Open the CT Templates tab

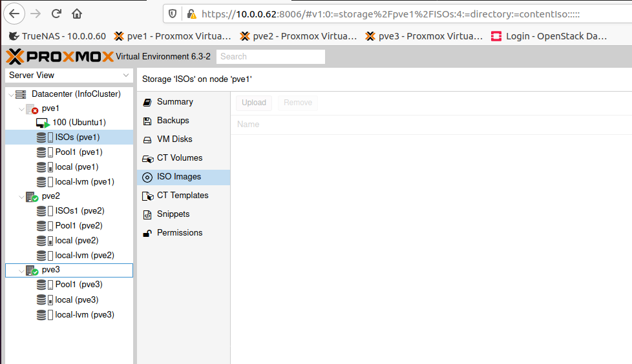pyautogui.click(x=184, y=196)
